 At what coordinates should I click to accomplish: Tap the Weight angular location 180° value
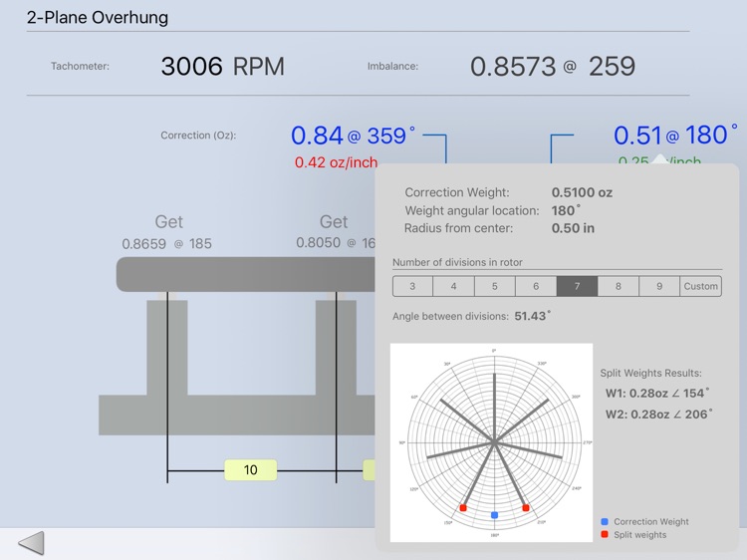tap(566, 210)
